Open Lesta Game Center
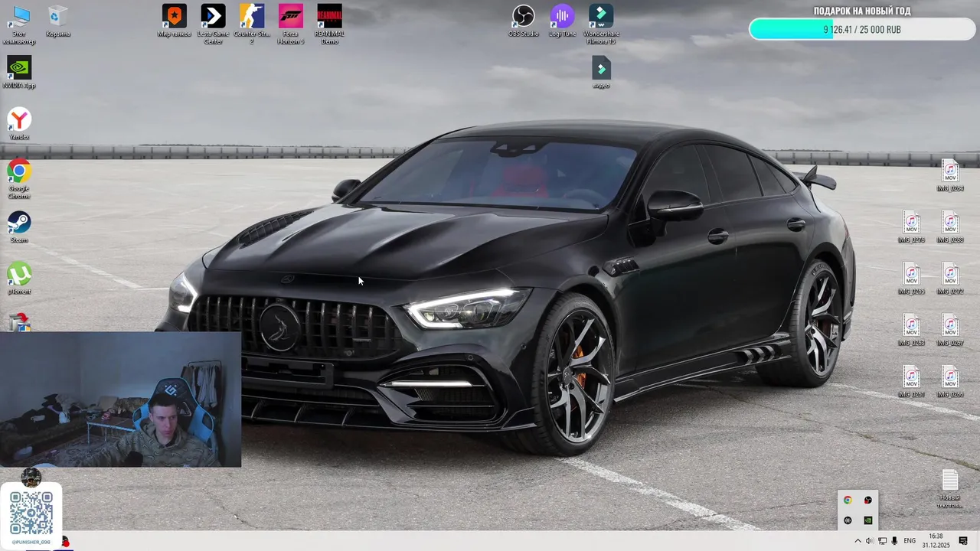 click(x=213, y=24)
